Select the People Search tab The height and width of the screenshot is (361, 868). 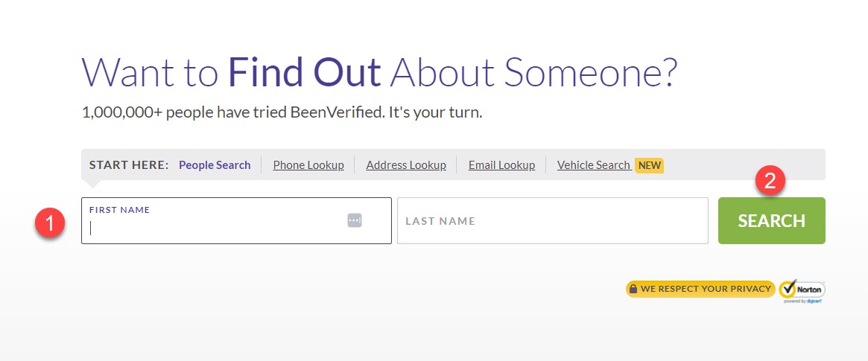coord(215,164)
